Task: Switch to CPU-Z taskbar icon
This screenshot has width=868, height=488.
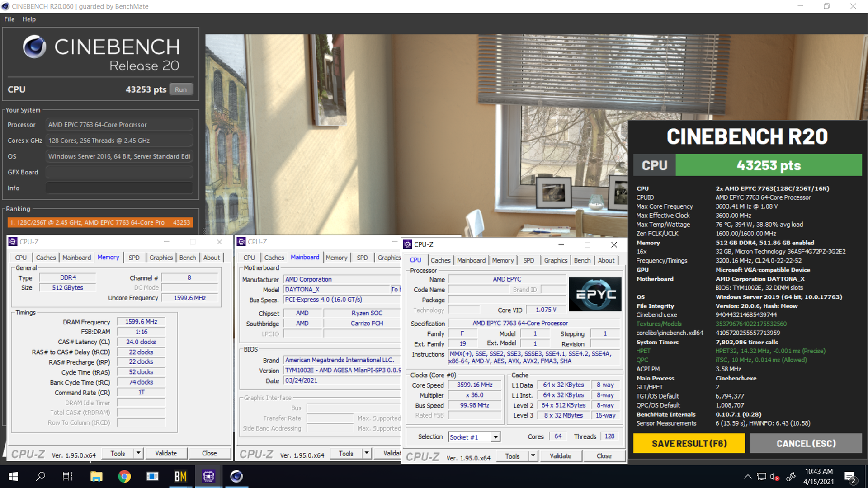Action: [208, 476]
